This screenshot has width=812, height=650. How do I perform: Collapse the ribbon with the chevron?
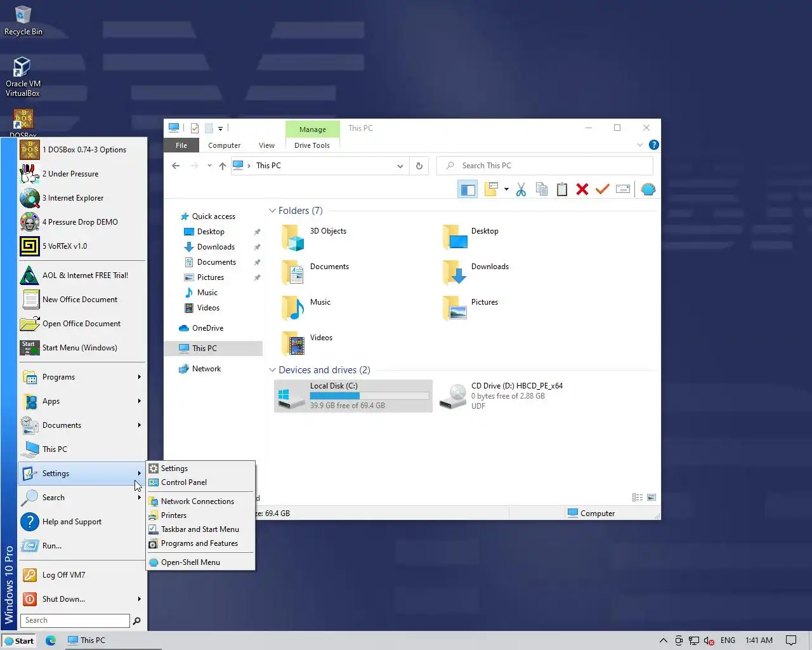pos(639,145)
